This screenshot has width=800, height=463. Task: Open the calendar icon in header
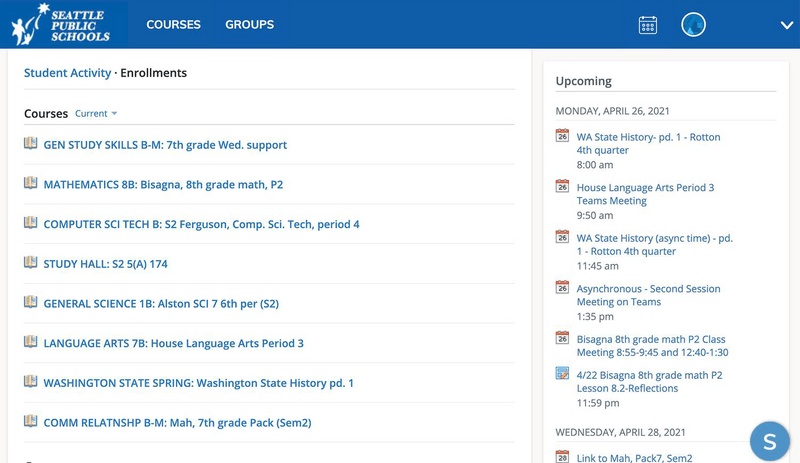pyautogui.click(x=647, y=25)
